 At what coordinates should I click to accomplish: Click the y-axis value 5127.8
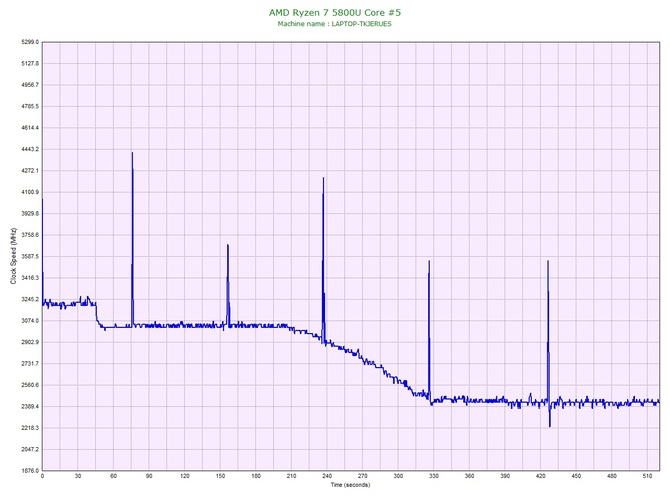tap(30, 64)
